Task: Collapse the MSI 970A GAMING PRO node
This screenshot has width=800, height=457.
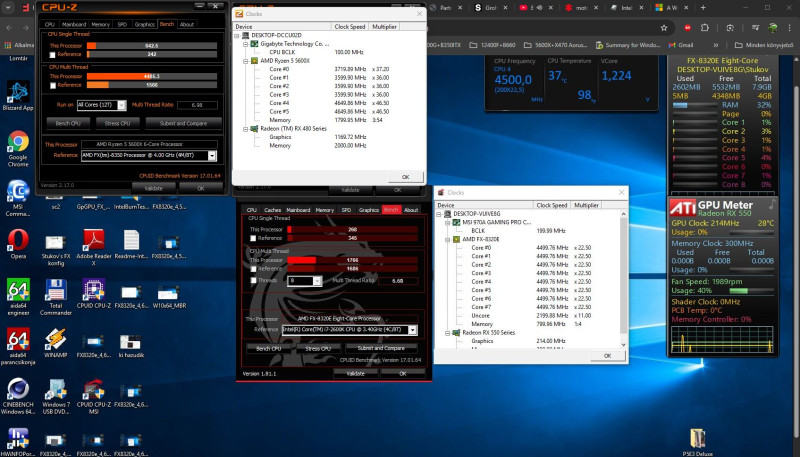Action: coord(448,222)
